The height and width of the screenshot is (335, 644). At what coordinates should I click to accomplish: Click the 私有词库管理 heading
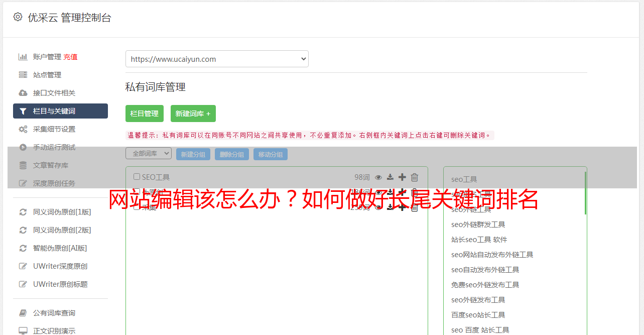pos(156,87)
